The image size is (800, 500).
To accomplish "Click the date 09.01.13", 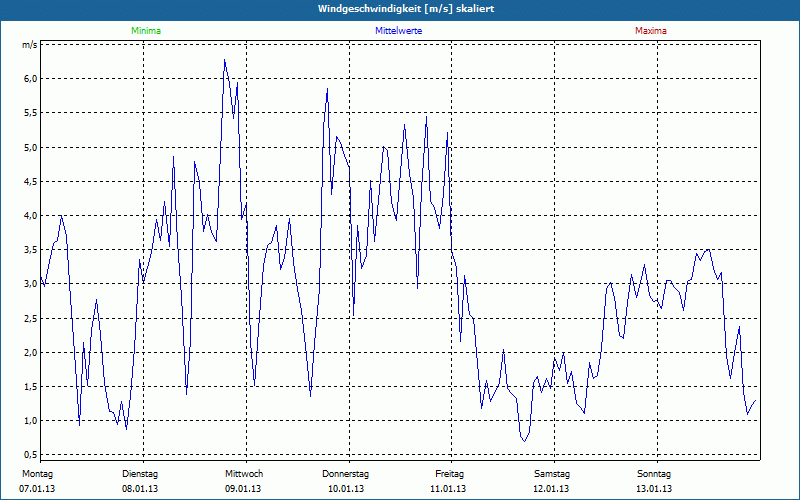I will tap(243, 489).
